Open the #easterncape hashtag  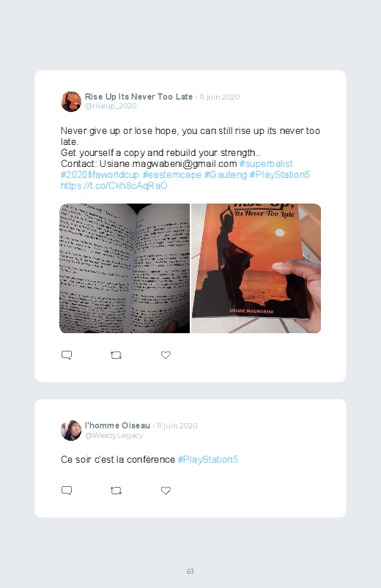[171, 175]
